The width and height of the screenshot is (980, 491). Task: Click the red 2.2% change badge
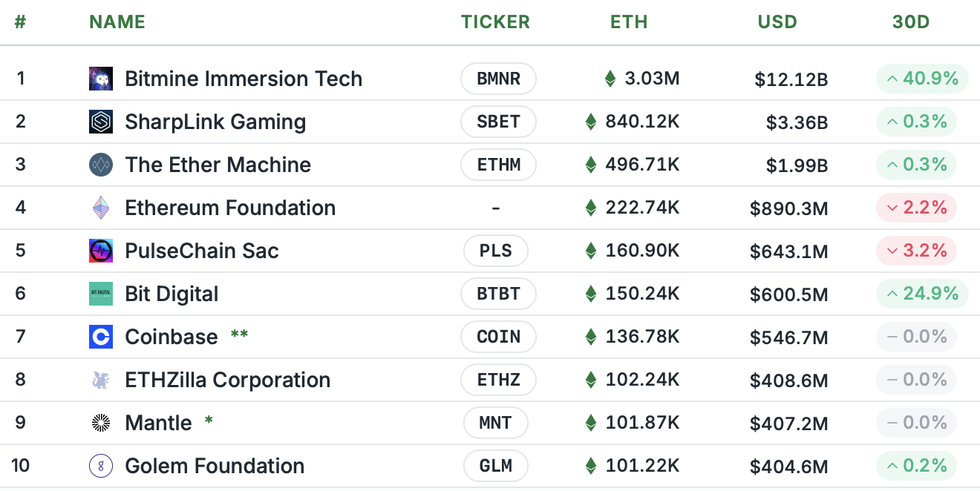[916, 208]
